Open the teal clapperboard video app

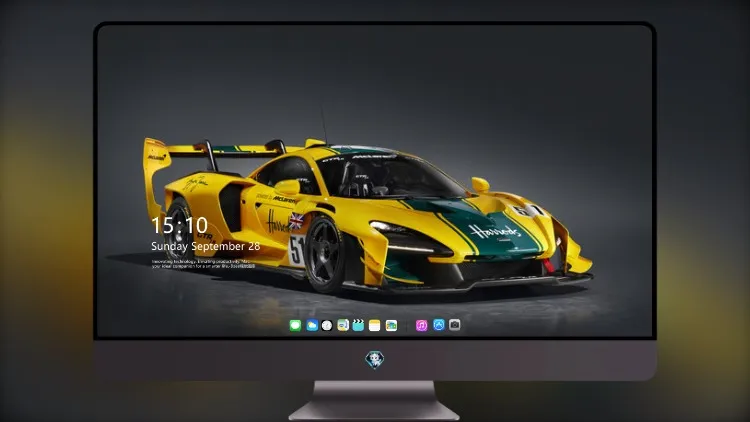click(x=358, y=326)
